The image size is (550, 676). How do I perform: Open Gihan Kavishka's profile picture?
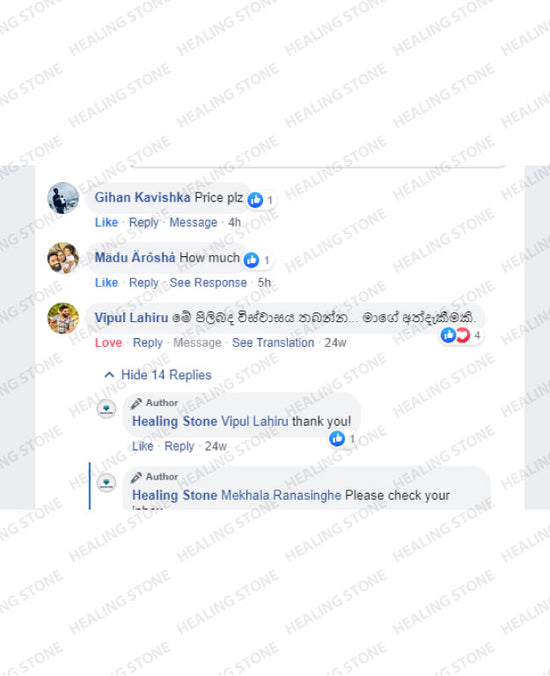[x=63, y=198]
